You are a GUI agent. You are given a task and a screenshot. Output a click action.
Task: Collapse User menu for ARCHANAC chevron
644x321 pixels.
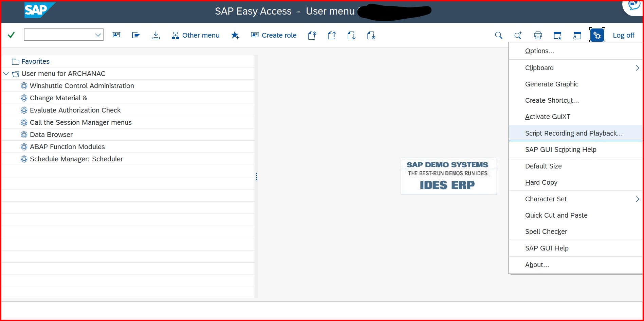pyautogui.click(x=6, y=74)
